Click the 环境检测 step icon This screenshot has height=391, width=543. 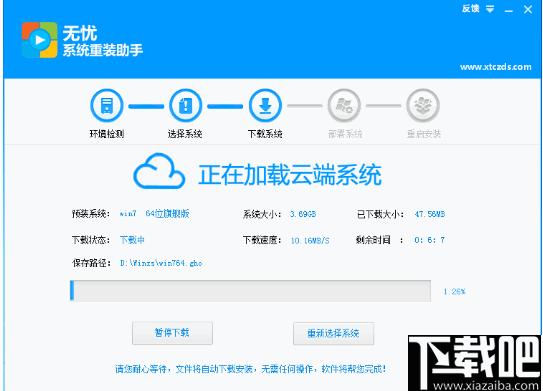click(107, 106)
